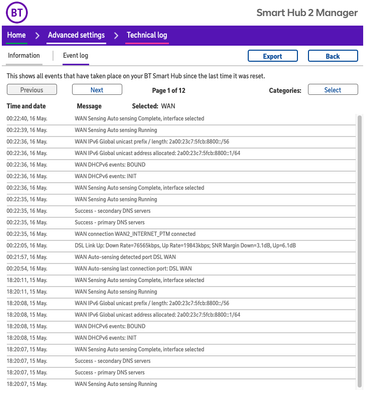Select the 00:22:36 DHCPv6 BOUND entry

[x=181, y=165]
